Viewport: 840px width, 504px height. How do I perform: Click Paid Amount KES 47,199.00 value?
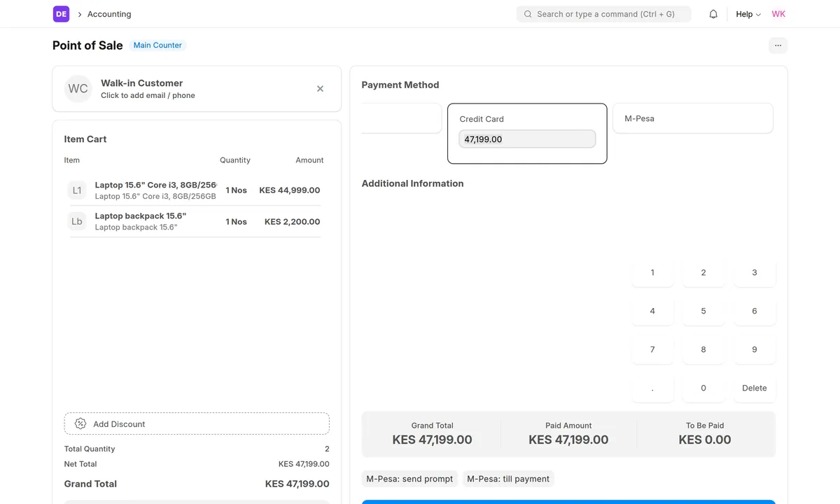pyautogui.click(x=568, y=440)
